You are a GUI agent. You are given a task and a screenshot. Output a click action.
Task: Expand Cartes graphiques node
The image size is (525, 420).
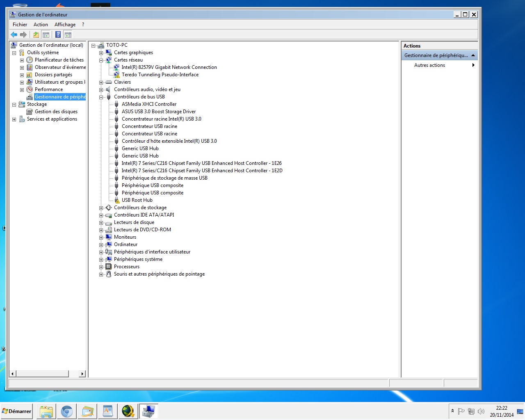pyautogui.click(x=101, y=53)
